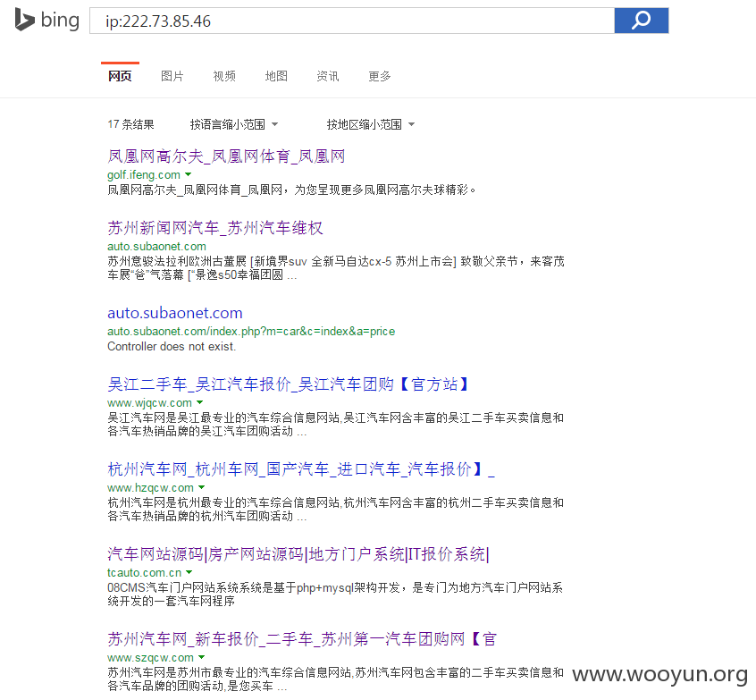Switch to the 图片 tab
The width and height of the screenshot is (756, 700).
click(x=172, y=76)
